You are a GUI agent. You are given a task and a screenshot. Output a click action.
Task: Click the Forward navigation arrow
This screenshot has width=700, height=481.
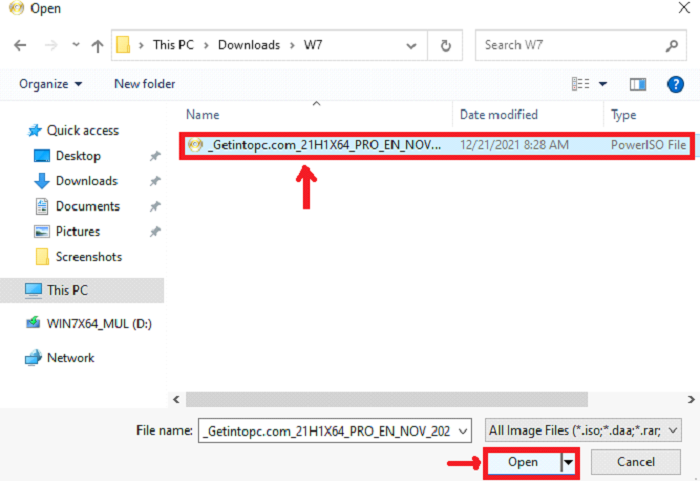pyautogui.click(x=51, y=45)
